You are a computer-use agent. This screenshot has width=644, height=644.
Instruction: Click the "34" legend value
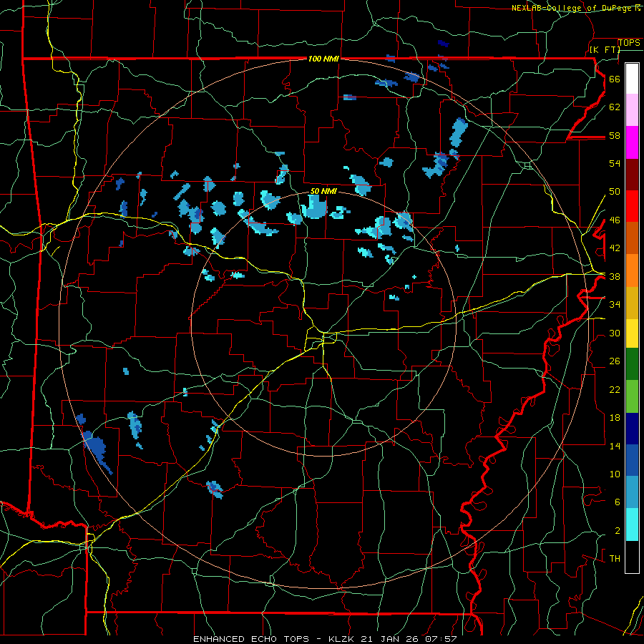click(x=615, y=304)
